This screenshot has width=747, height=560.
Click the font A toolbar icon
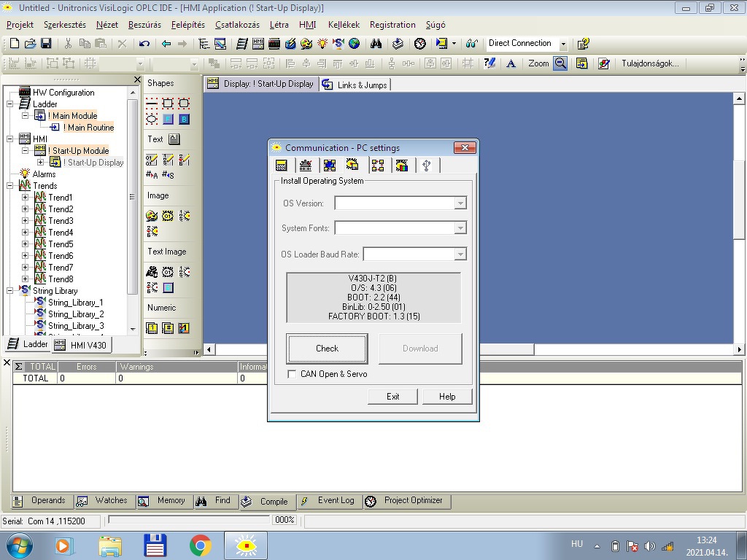(x=511, y=63)
